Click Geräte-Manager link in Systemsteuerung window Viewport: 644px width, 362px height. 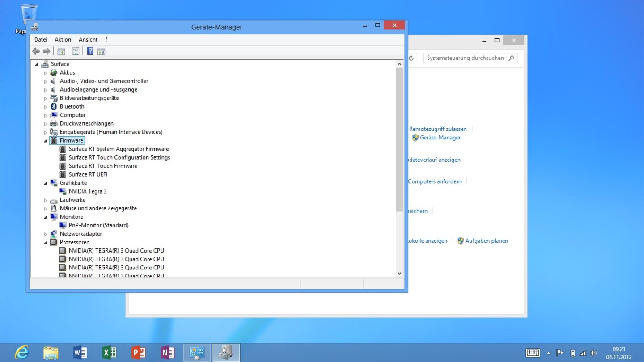(440, 138)
